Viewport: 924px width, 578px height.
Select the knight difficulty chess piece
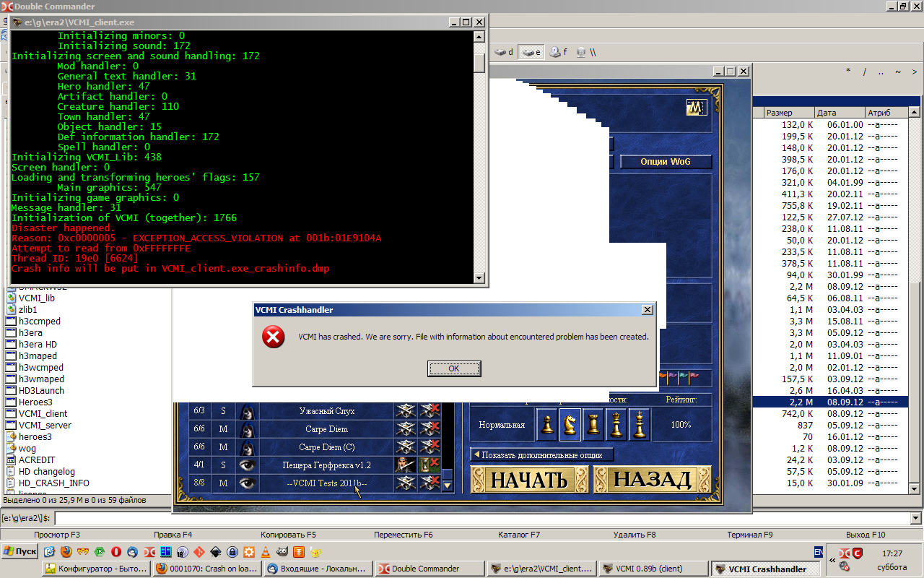click(570, 425)
